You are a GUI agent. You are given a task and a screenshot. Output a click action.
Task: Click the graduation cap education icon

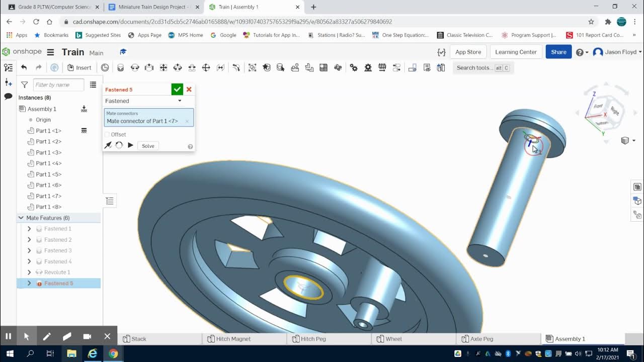pos(123,52)
